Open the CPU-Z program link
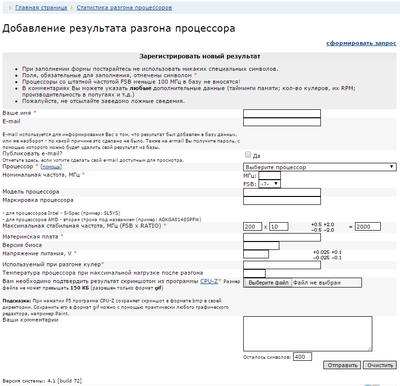 [209, 281]
